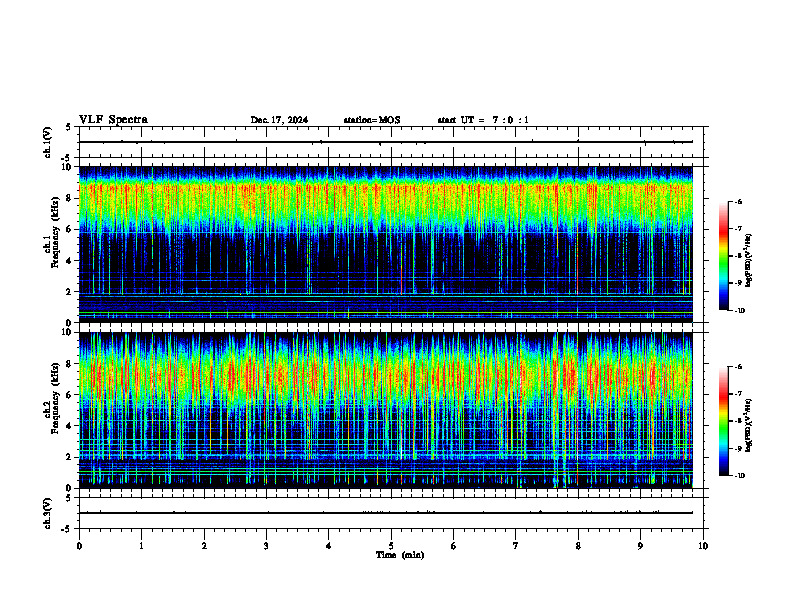Click the 'ch.3(V)' waveform axis label
This screenshot has height=612, width=792.
click(48, 513)
